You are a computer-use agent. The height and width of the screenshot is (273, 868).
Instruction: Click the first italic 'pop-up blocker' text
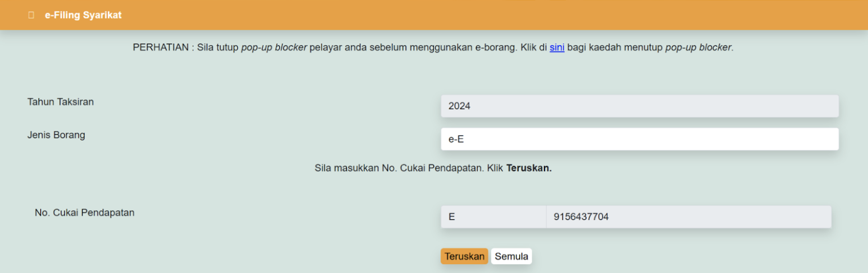tap(274, 48)
